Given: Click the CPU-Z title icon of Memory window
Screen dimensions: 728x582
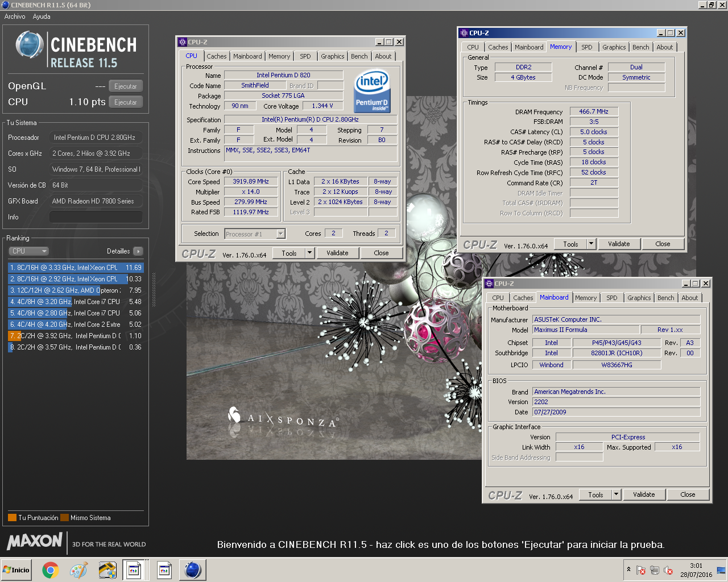Looking at the screenshot, I should (x=464, y=33).
